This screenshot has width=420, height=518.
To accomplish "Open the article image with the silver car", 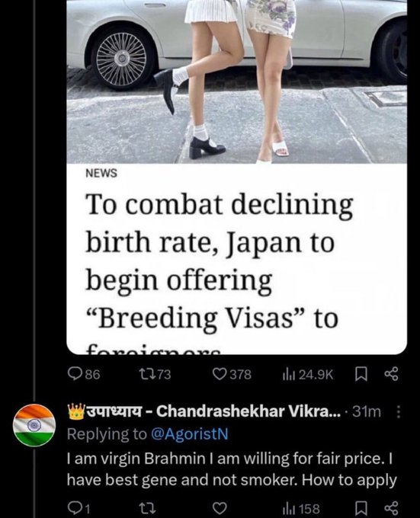I will click(x=236, y=82).
